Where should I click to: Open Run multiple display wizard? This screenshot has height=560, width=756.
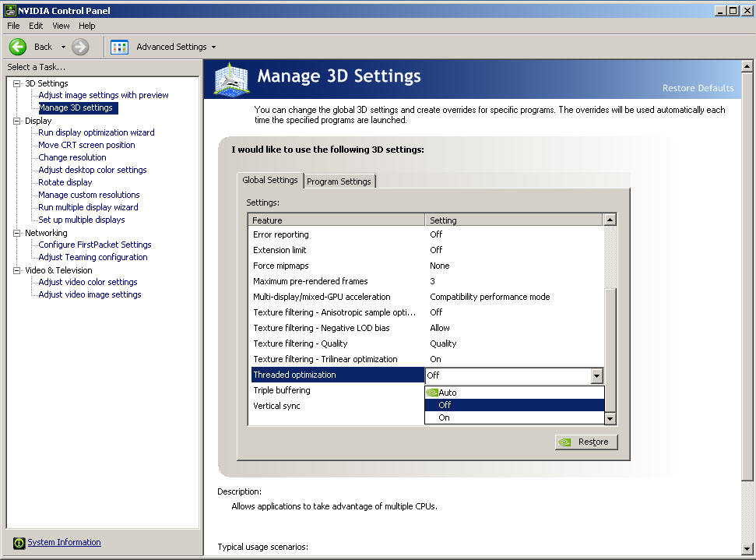coord(88,207)
